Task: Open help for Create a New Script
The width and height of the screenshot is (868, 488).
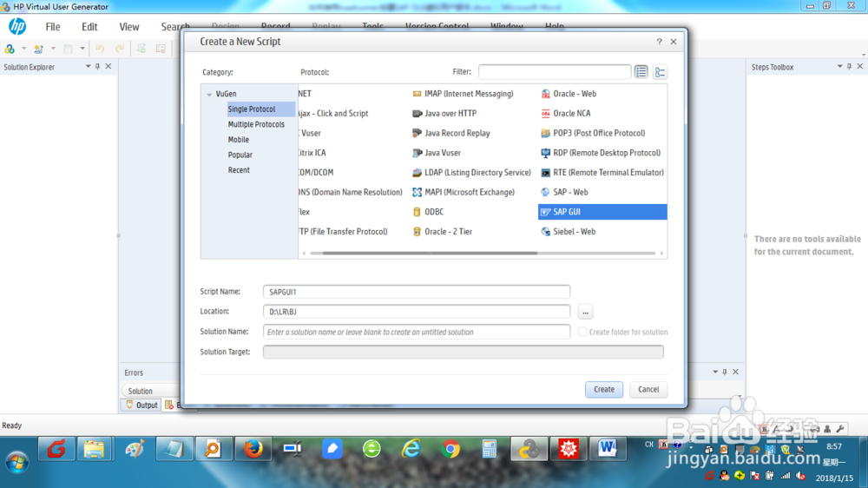Action: coord(660,42)
